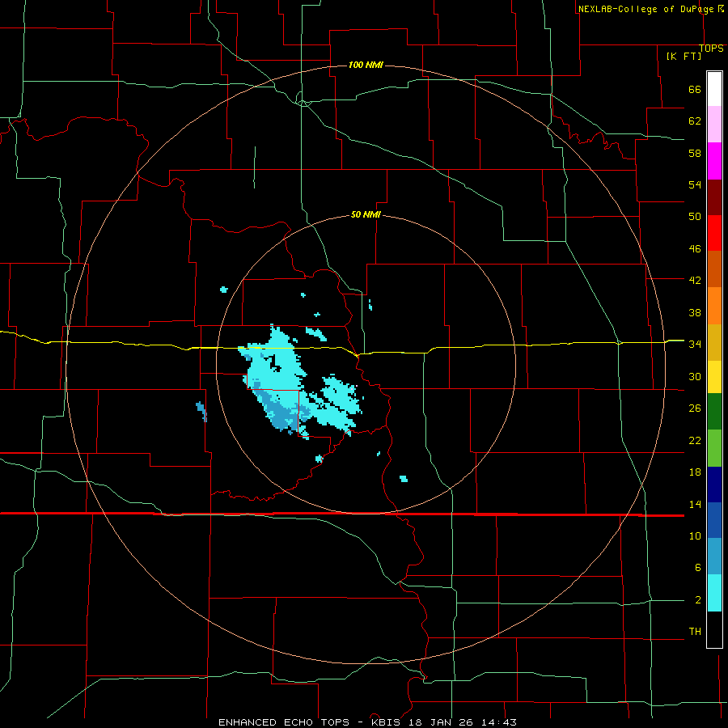Click the medium blue swatch above 10

(x=714, y=520)
